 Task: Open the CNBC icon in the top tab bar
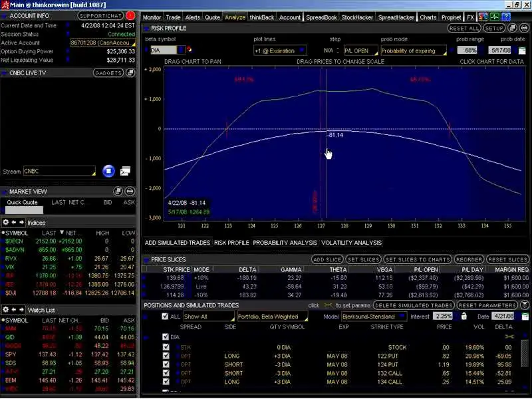point(483,17)
